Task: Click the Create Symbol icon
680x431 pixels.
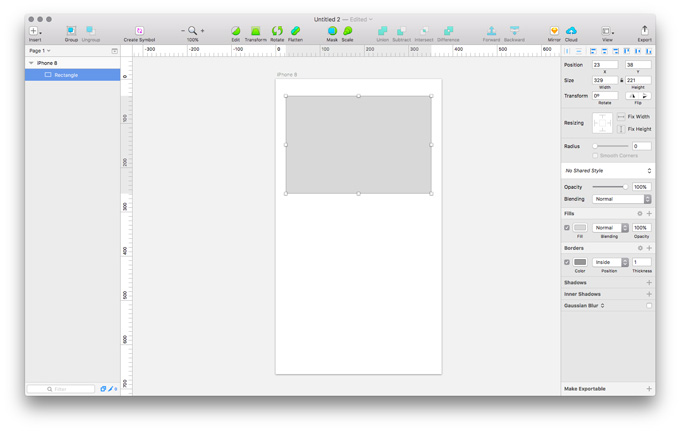Action: pos(139,30)
